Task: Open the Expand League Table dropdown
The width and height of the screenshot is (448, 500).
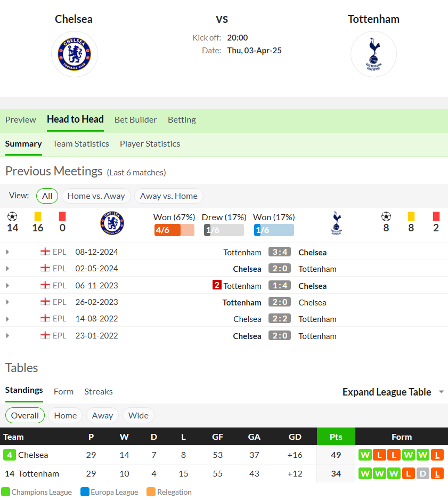Action: [393, 392]
